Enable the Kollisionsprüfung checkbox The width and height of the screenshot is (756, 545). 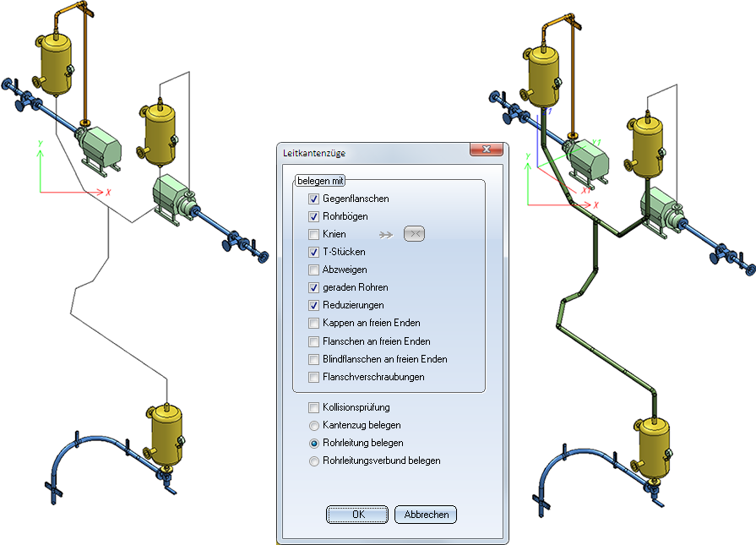click(314, 407)
